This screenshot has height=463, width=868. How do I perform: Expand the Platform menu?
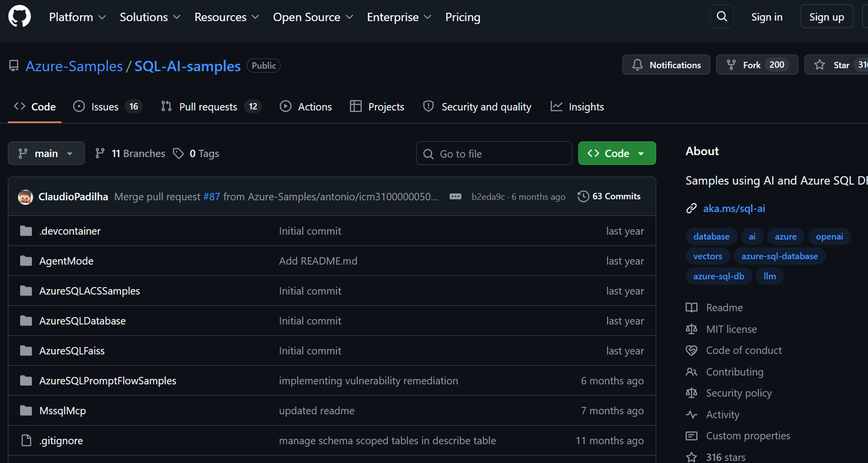point(78,17)
